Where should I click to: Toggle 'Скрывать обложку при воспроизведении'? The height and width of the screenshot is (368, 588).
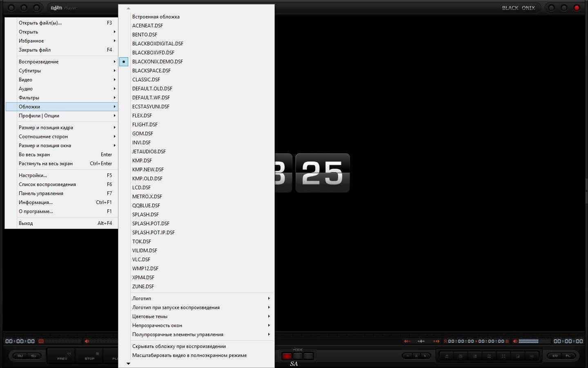pos(196,346)
